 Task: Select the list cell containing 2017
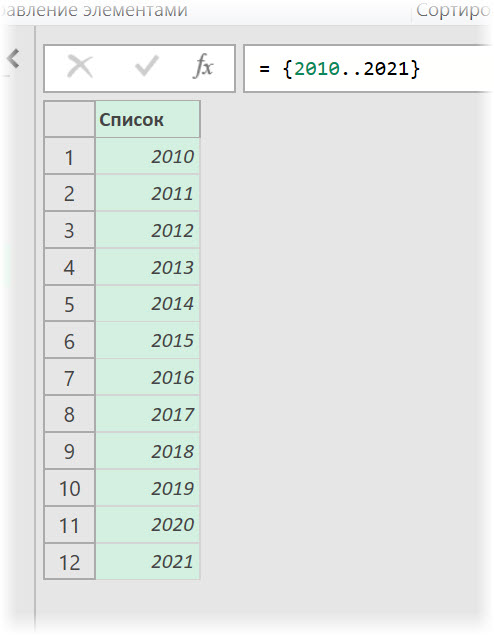pyautogui.click(x=147, y=414)
